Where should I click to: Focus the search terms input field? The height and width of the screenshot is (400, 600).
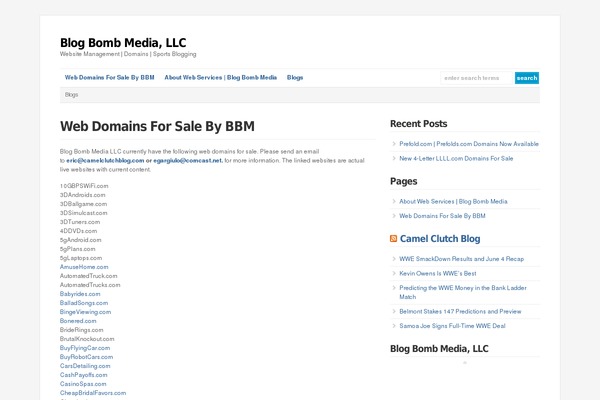coord(476,78)
